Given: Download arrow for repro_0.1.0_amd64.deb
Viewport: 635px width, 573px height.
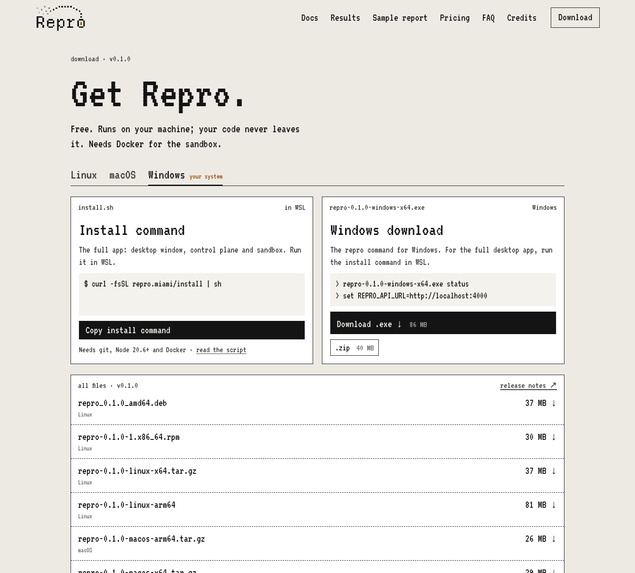Looking at the screenshot, I should (554, 403).
